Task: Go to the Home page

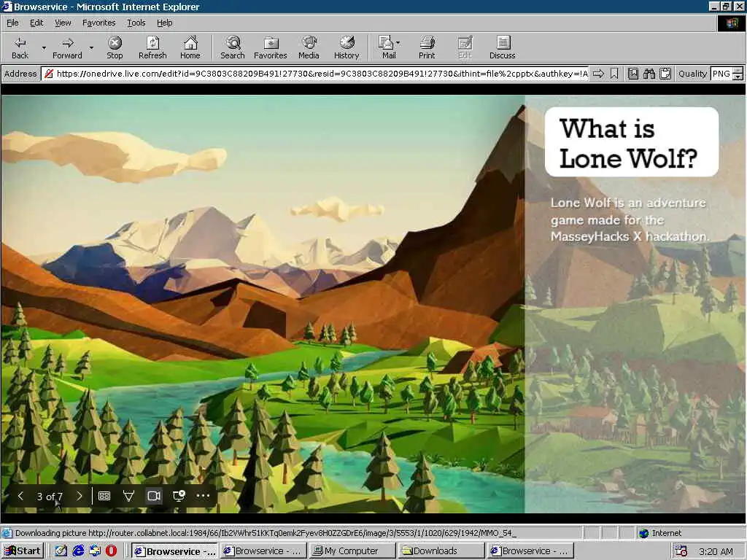Action: (x=190, y=47)
